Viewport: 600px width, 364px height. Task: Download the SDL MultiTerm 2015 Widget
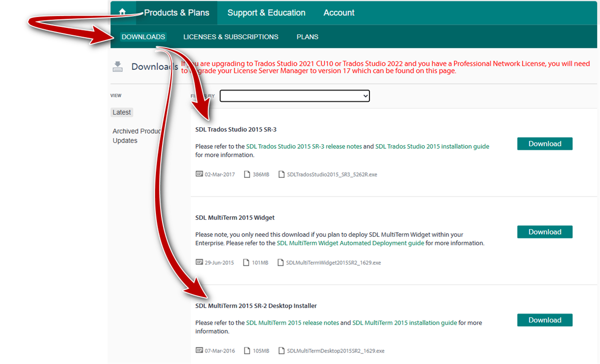(x=544, y=232)
